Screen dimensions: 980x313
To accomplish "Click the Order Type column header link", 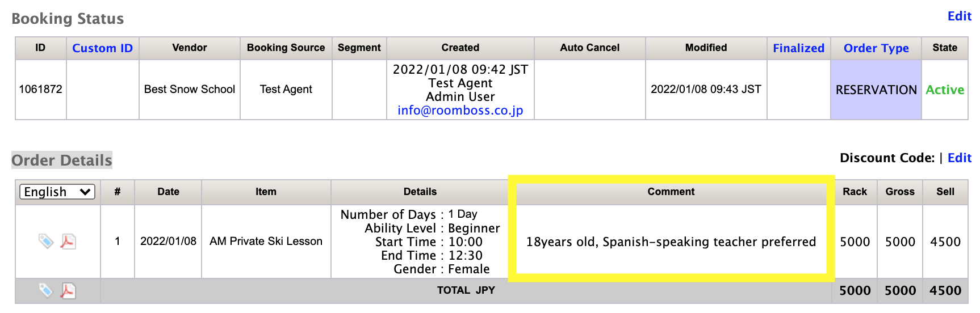I will point(876,48).
